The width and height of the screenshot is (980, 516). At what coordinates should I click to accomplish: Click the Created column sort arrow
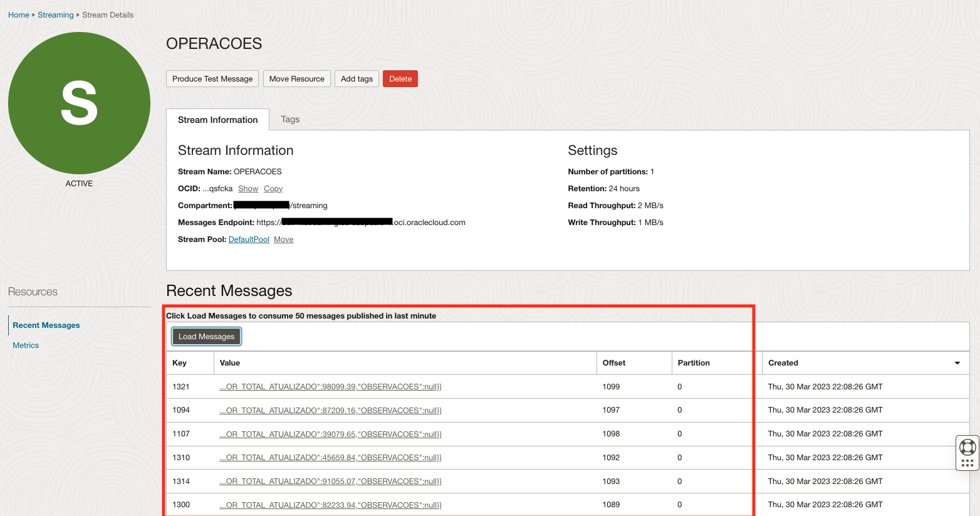click(957, 363)
